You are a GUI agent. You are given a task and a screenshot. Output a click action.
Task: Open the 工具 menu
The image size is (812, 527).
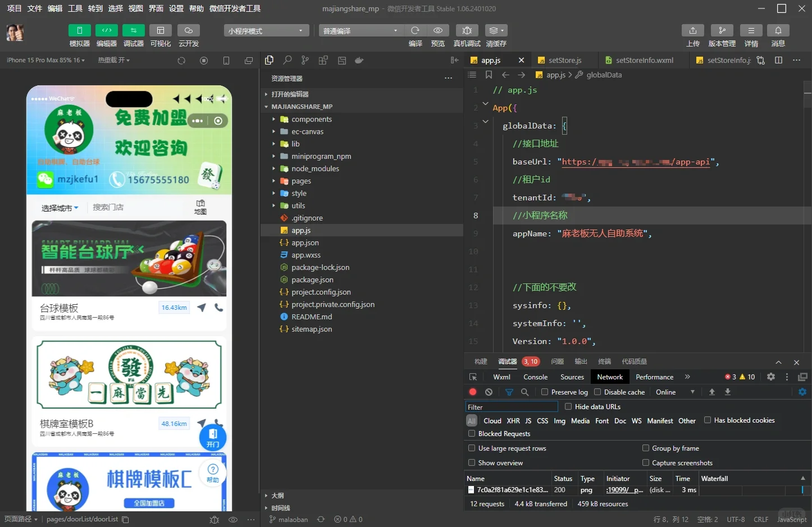click(x=75, y=8)
